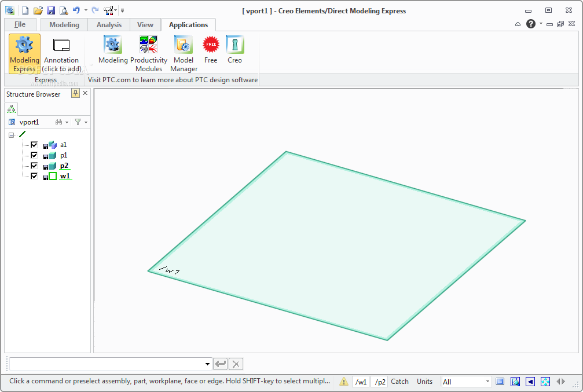583x392 pixels.
Task: Select part p1 in the structure tree
Action: coord(64,155)
